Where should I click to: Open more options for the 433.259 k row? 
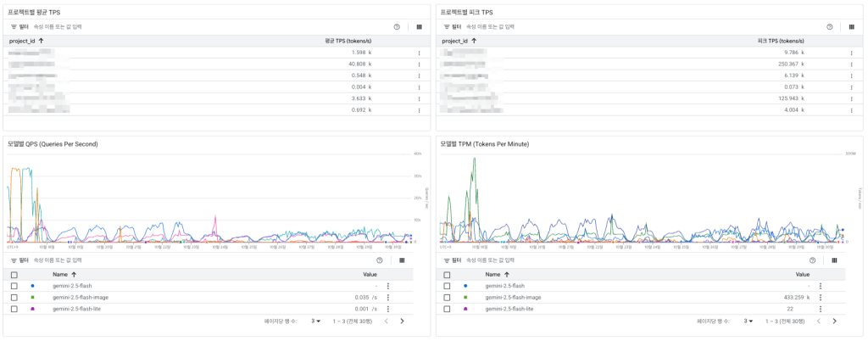[821, 297]
